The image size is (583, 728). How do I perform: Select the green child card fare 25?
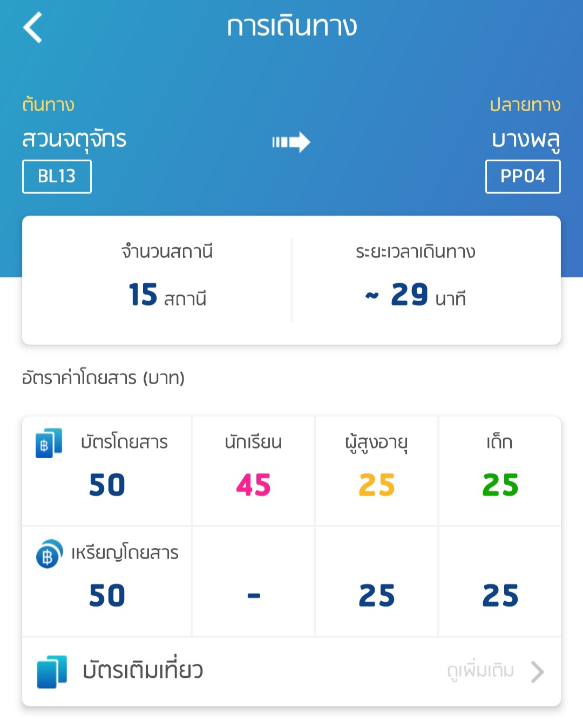pyautogui.click(x=500, y=485)
